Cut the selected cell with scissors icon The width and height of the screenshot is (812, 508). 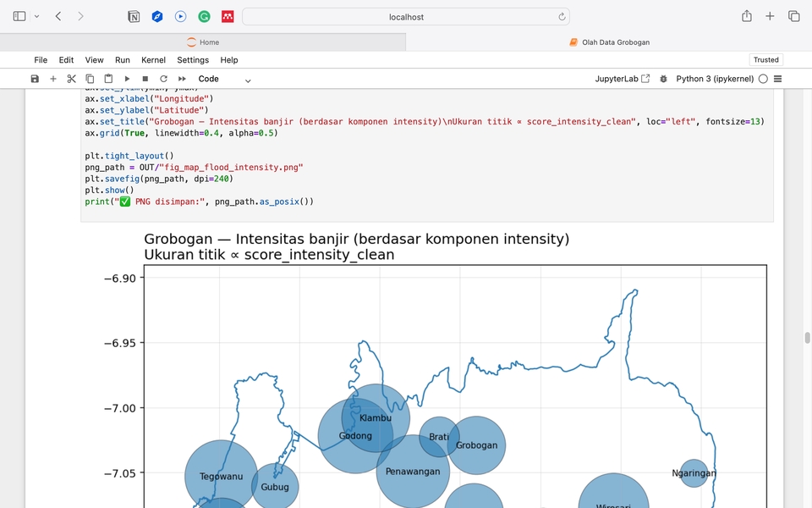[x=72, y=79]
